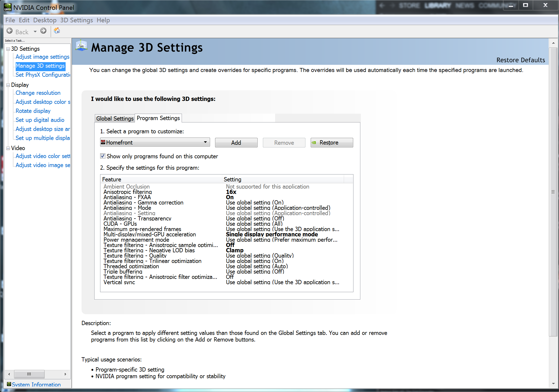
Task: Open the 3D Settings menu
Action: pos(76,20)
